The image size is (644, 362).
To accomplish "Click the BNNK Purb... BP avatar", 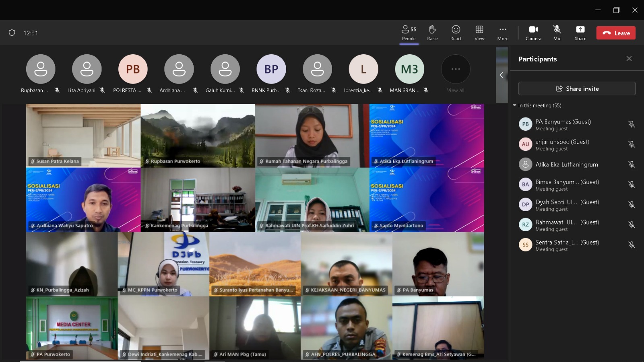I will [271, 69].
